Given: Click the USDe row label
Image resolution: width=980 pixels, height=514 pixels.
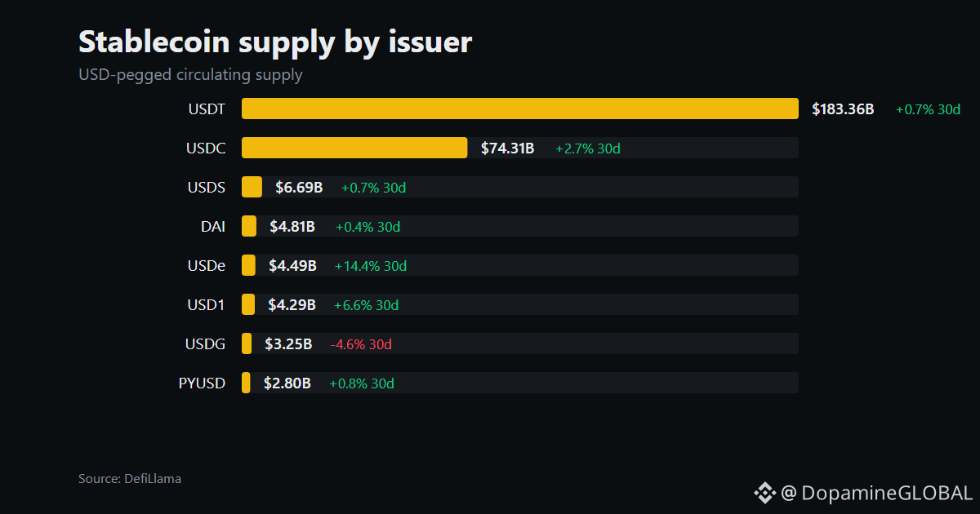Looking at the screenshot, I should [206, 265].
